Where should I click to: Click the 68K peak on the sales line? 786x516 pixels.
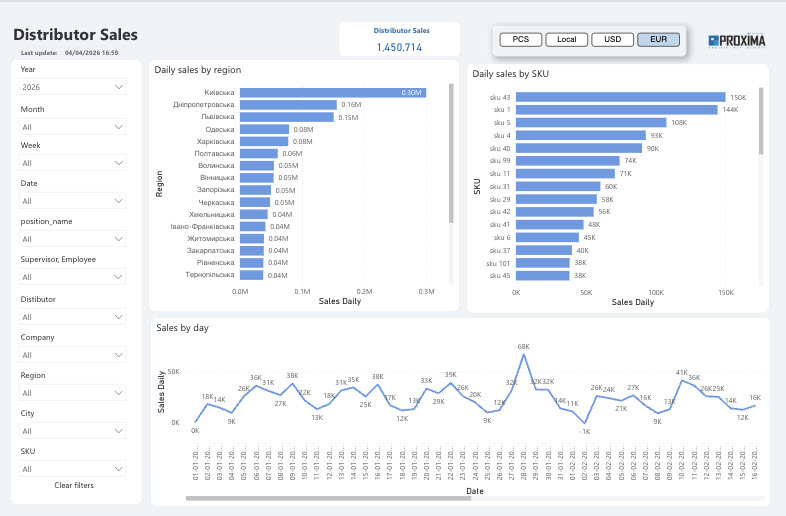(x=523, y=355)
